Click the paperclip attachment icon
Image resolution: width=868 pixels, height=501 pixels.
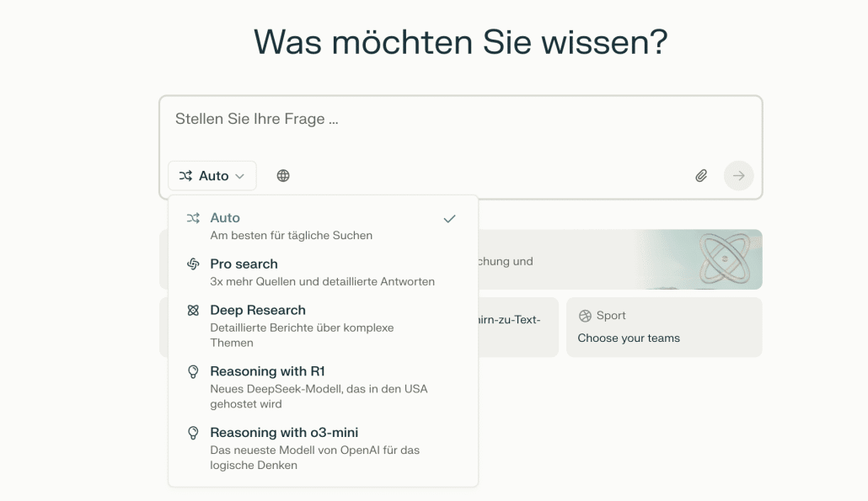tap(701, 175)
